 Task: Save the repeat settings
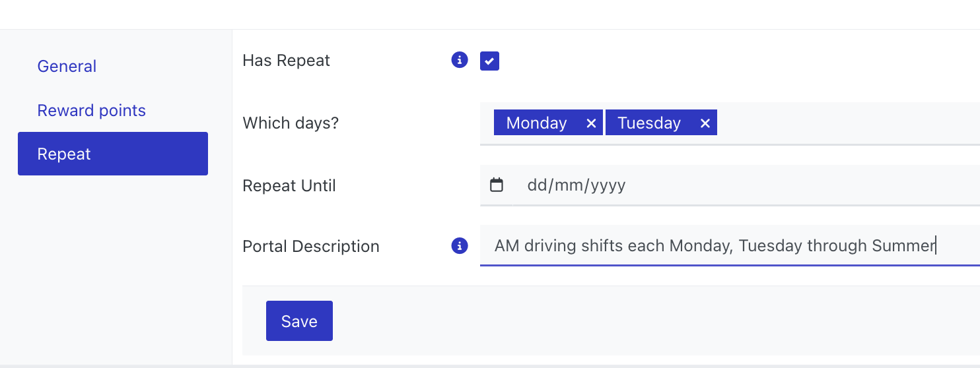click(x=299, y=321)
